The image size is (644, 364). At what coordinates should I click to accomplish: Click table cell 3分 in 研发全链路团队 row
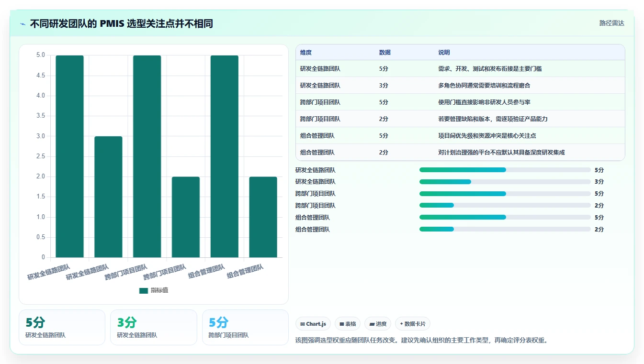click(384, 85)
